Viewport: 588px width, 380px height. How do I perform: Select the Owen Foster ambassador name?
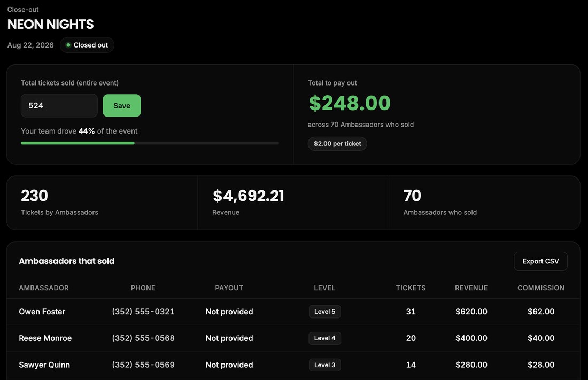coord(42,312)
